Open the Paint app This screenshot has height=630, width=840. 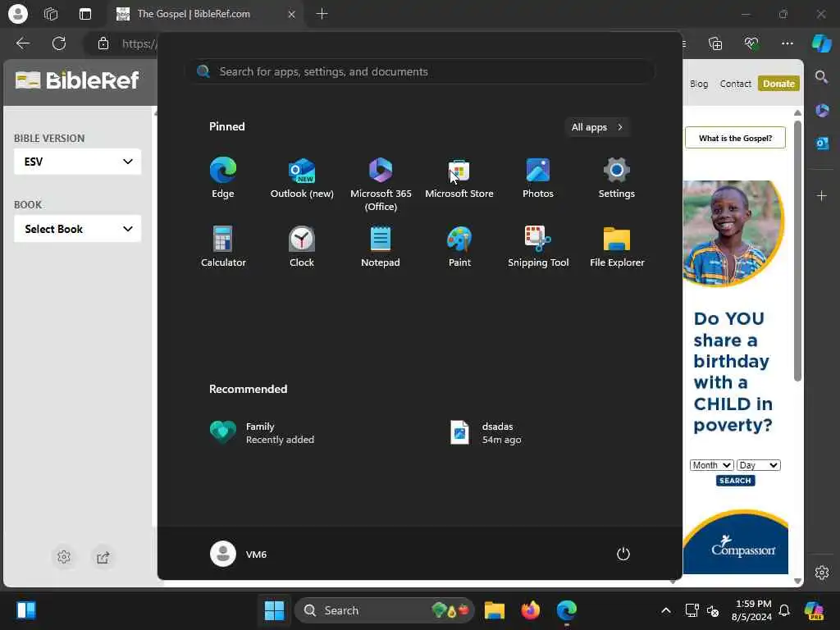pos(459,246)
